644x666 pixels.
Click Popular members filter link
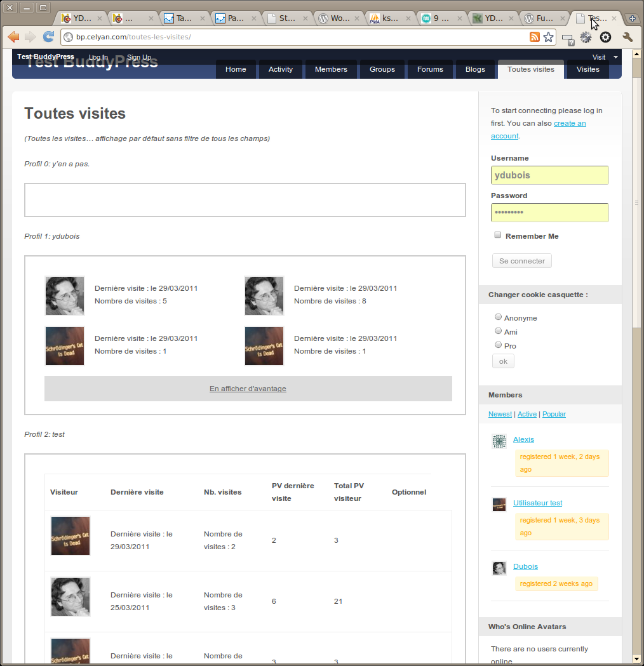click(554, 414)
